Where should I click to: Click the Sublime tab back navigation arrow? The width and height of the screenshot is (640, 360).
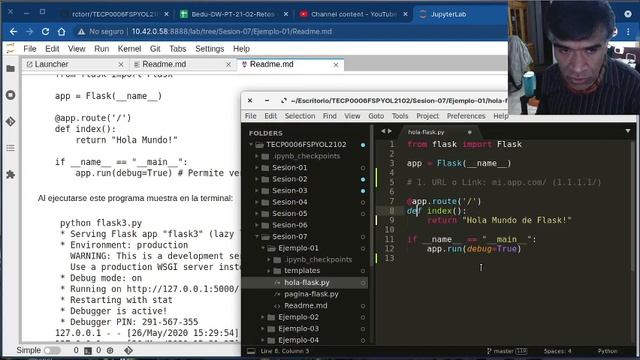point(383,131)
